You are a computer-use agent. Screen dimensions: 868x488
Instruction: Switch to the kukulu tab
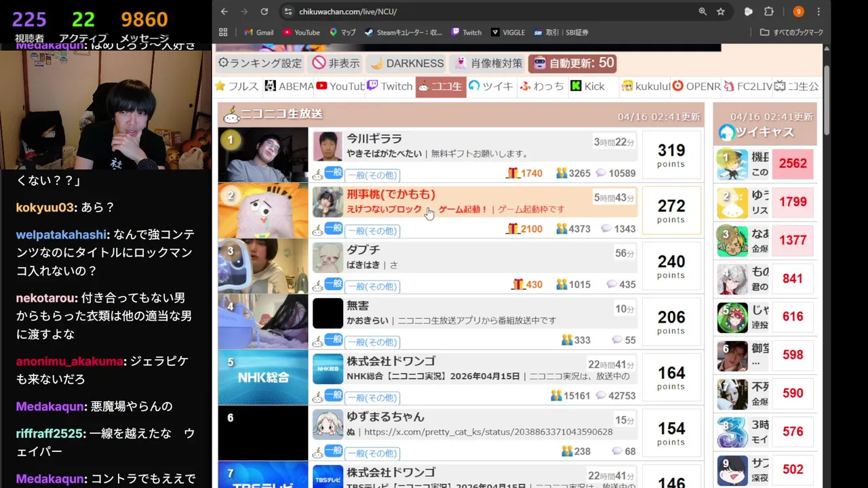646,86
